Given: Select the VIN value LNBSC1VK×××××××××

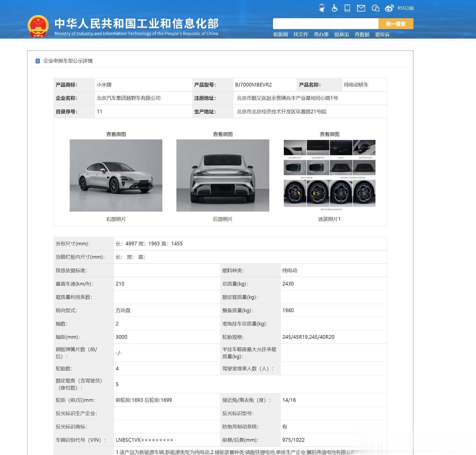Looking at the screenshot, I should pos(144,440).
